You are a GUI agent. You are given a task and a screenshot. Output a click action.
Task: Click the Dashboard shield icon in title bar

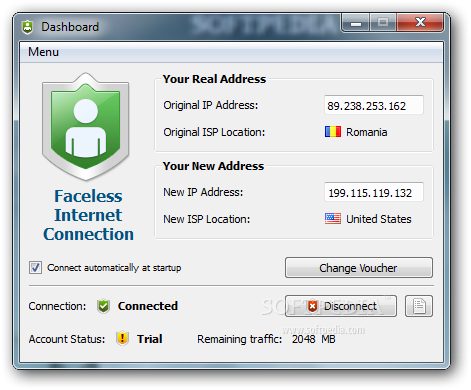[x=28, y=27]
